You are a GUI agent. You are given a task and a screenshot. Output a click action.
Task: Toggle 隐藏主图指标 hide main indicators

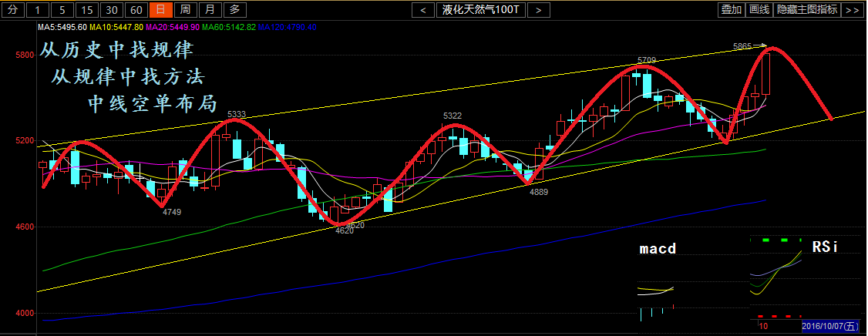807,10
